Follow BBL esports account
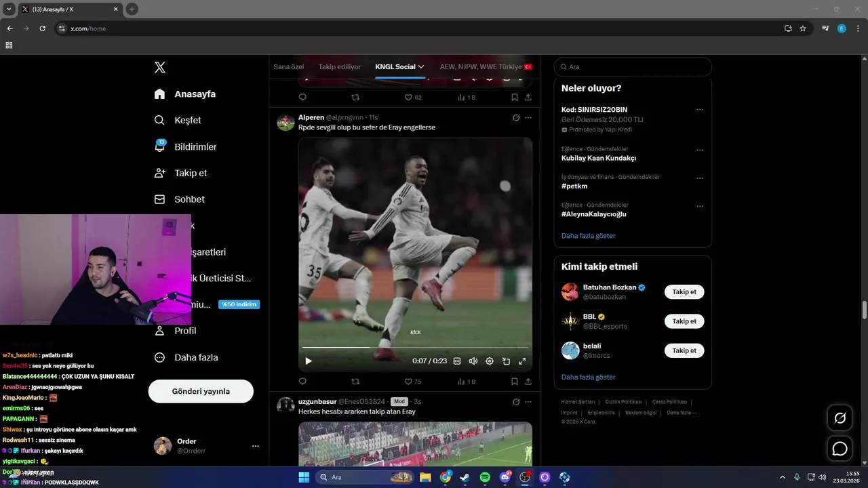This screenshot has height=488, width=868. pos(684,321)
